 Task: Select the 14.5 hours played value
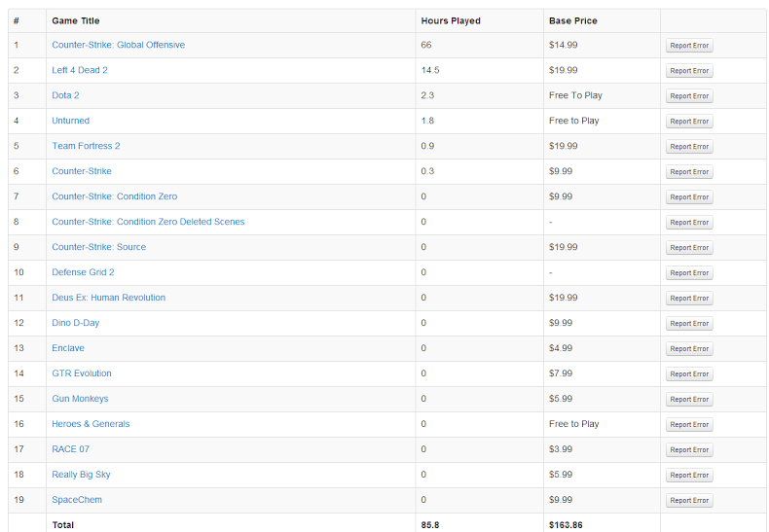point(430,70)
